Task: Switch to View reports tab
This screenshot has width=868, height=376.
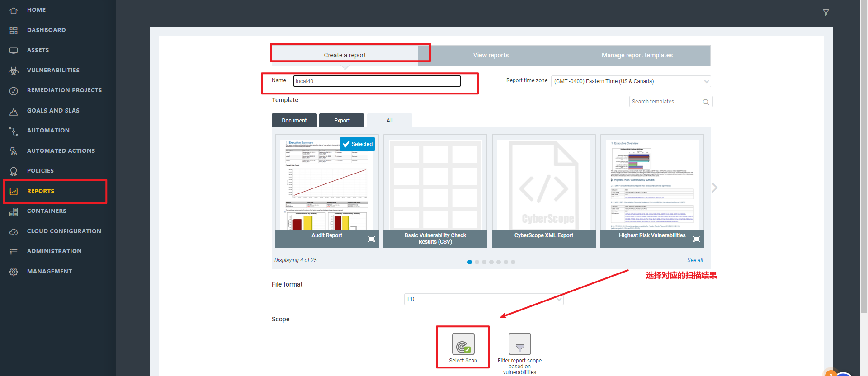Action: (491, 55)
